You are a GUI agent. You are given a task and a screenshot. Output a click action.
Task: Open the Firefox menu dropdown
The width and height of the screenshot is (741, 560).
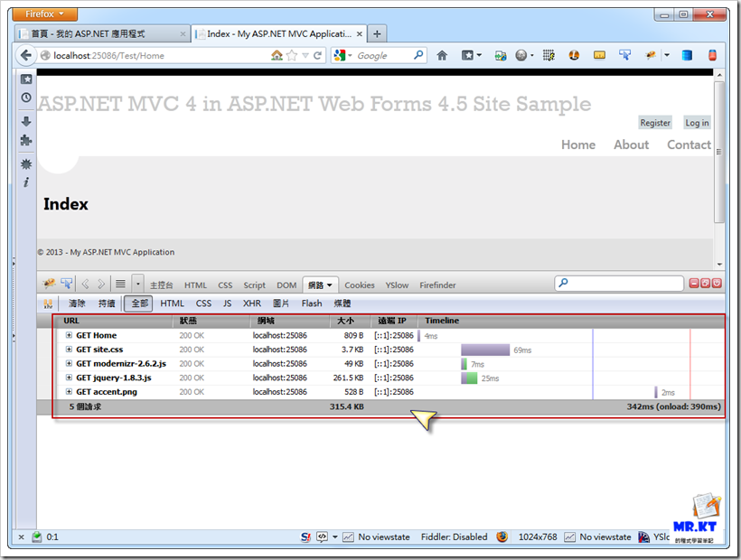[x=44, y=14]
